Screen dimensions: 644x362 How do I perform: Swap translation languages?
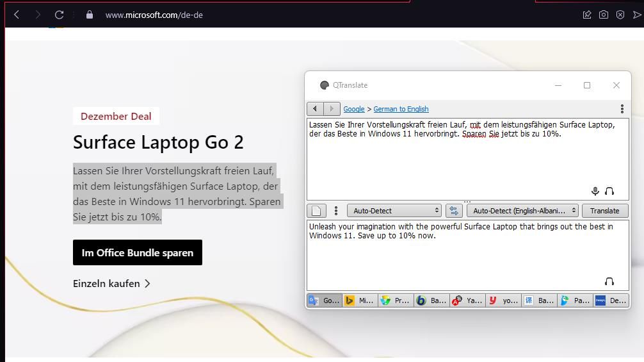[x=454, y=211]
